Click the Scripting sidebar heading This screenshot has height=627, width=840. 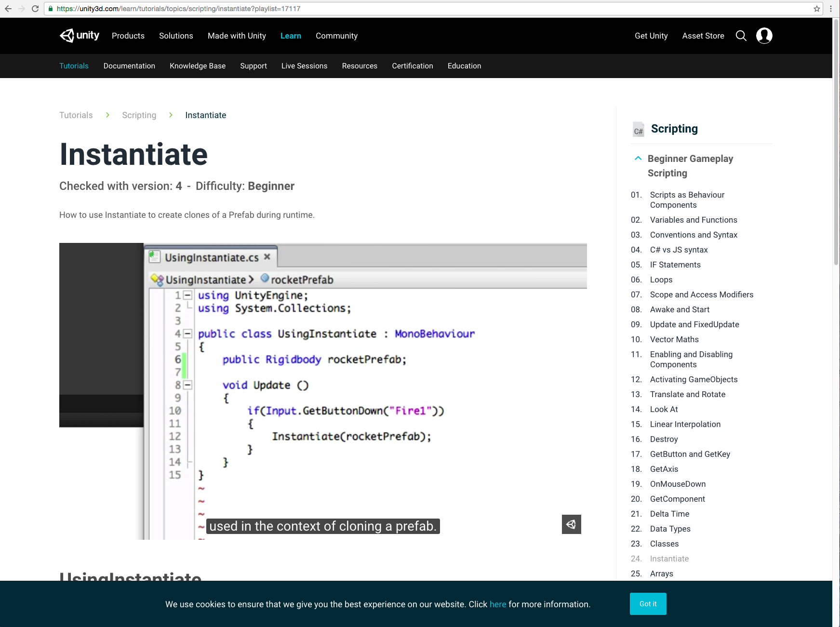[674, 129]
